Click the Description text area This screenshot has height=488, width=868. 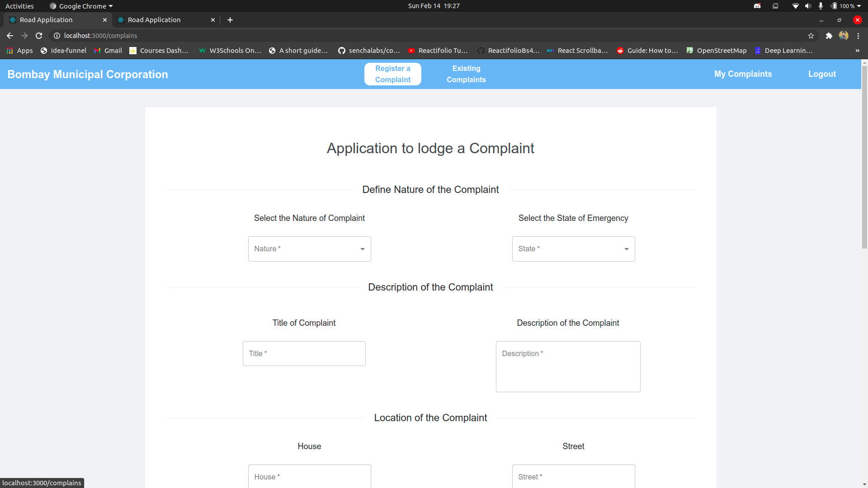point(568,366)
